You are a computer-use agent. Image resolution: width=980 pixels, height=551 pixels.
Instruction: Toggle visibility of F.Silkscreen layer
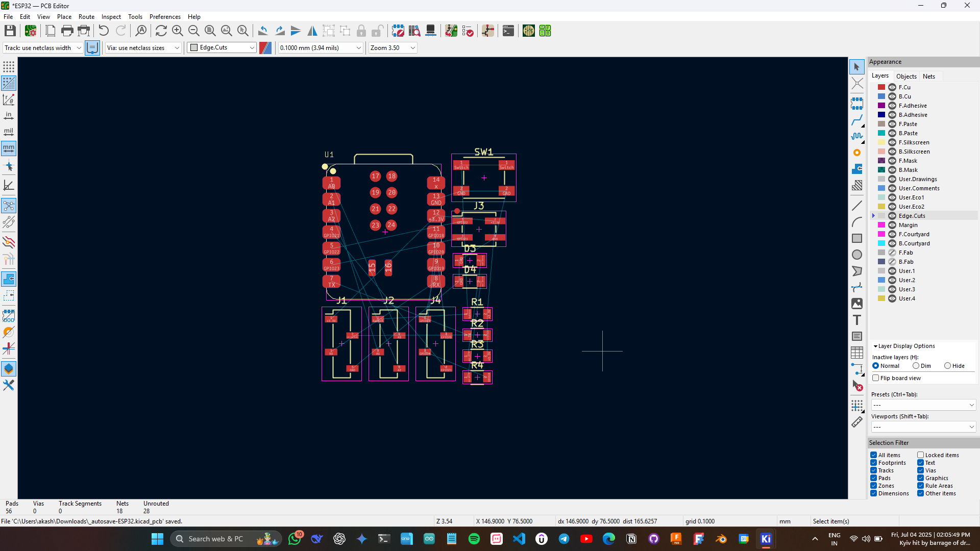click(x=892, y=142)
